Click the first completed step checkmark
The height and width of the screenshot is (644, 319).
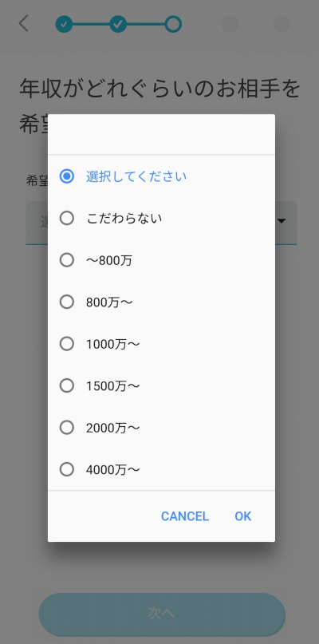pos(64,24)
